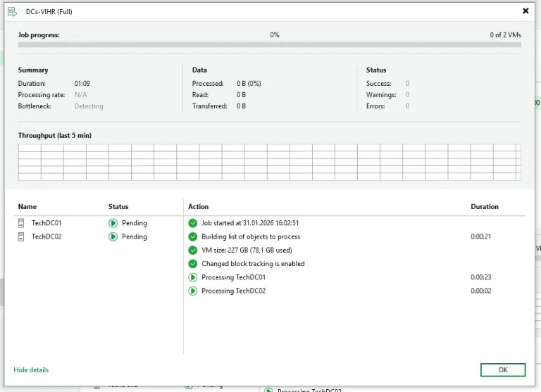Click the Duration column header
Screen dimensions: 541x392
[x=485, y=206]
